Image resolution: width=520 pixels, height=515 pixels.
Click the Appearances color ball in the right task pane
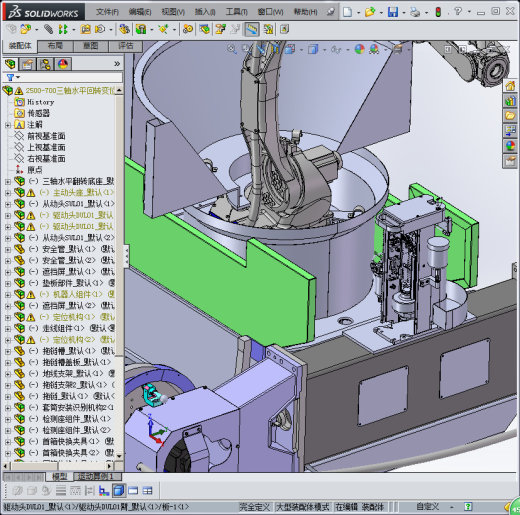[510, 146]
